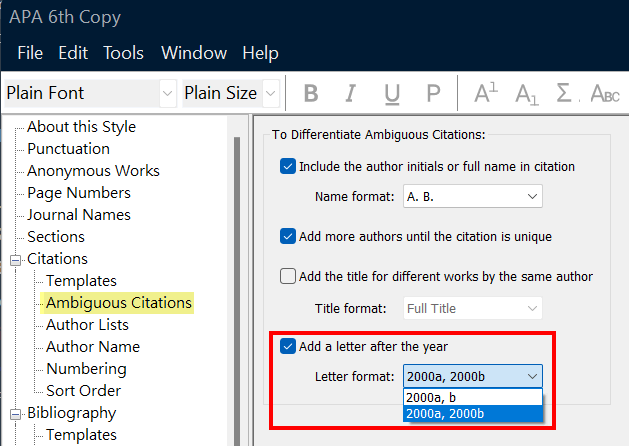Open the Help menu
Image resolution: width=629 pixels, height=446 pixels.
[x=260, y=53]
